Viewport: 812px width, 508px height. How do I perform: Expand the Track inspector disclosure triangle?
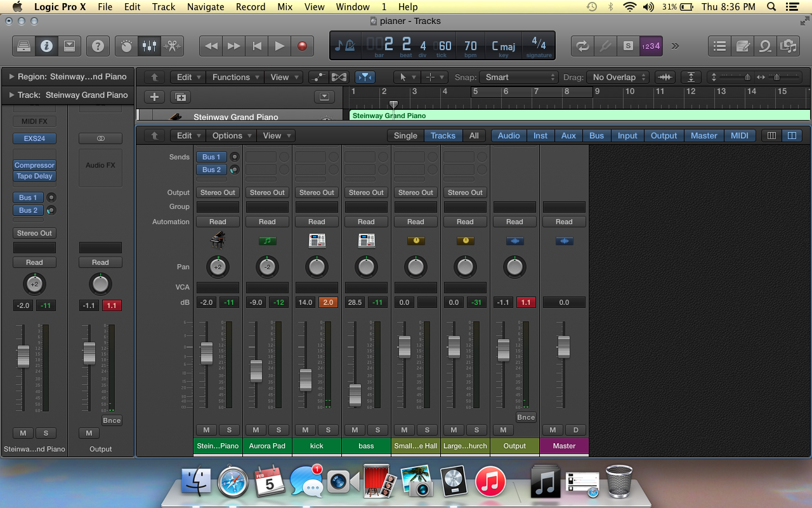[11, 95]
